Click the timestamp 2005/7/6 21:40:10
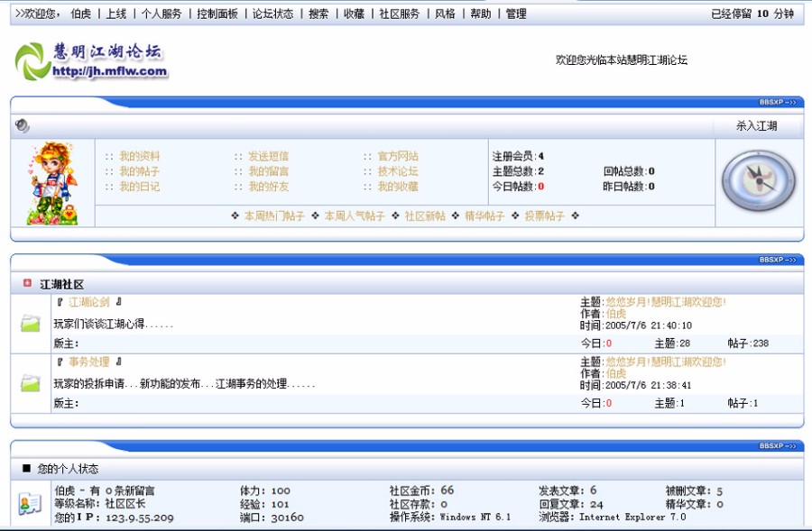Image resolution: width=812 pixels, height=531 pixels. click(649, 325)
